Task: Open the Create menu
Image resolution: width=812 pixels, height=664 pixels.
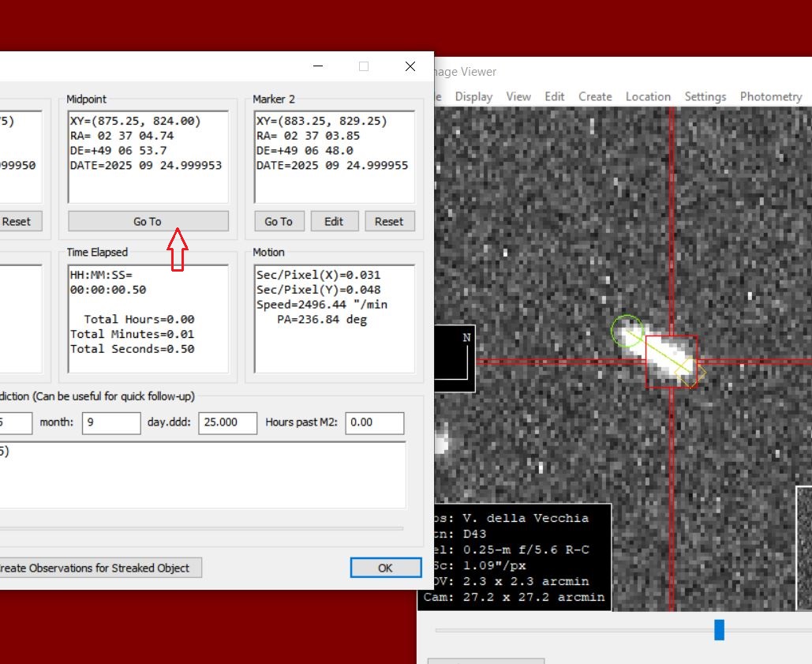Action: point(595,96)
